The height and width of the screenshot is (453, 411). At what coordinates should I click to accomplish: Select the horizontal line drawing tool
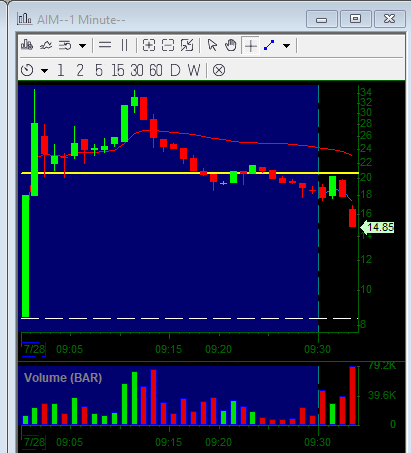point(105,45)
